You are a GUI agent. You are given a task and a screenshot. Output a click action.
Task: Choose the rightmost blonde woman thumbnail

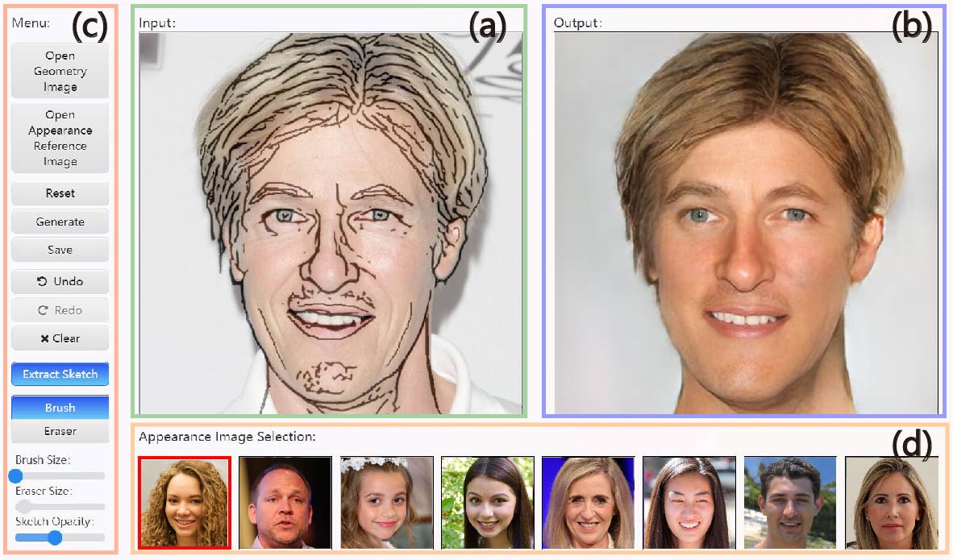[892, 503]
